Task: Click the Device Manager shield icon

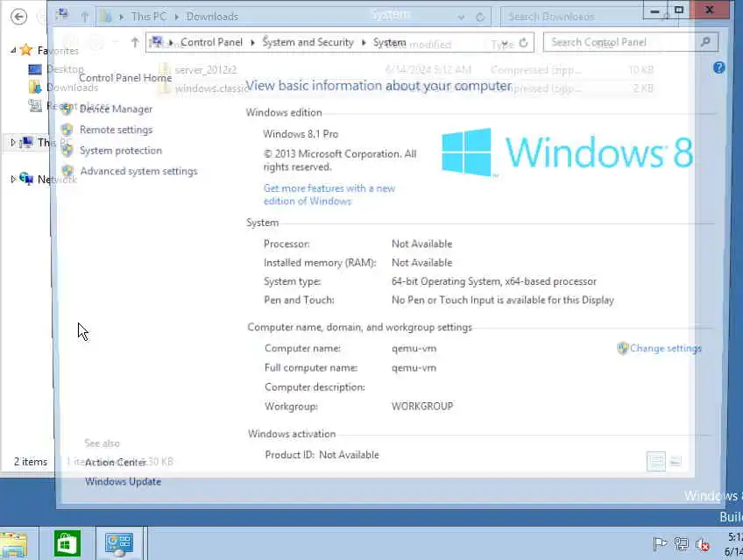Action: pos(67,109)
